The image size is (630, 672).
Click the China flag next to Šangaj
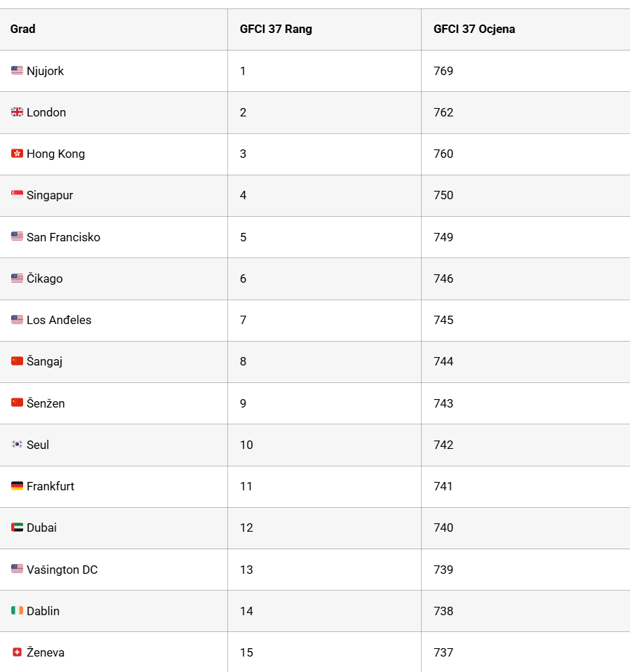(x=17, y=361)
